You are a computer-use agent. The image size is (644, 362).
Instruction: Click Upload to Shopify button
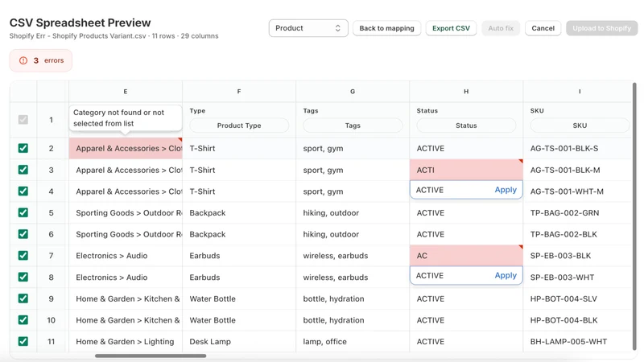pos(601,28)
